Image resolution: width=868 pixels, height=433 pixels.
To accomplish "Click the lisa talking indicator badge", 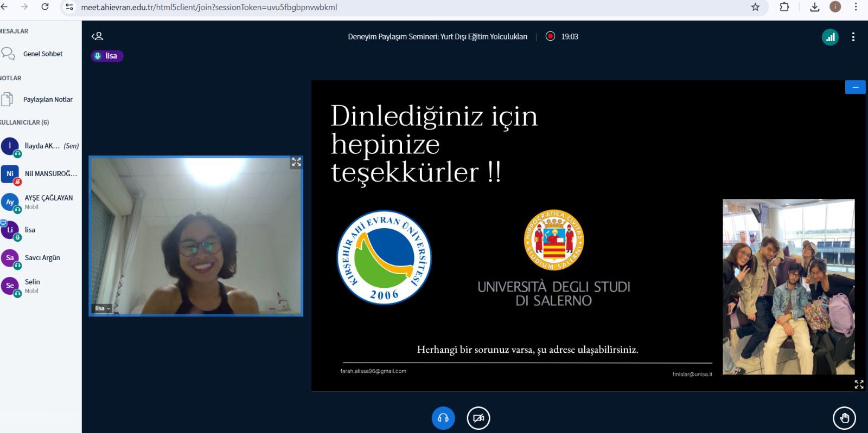I will click(x=107, y=56).
